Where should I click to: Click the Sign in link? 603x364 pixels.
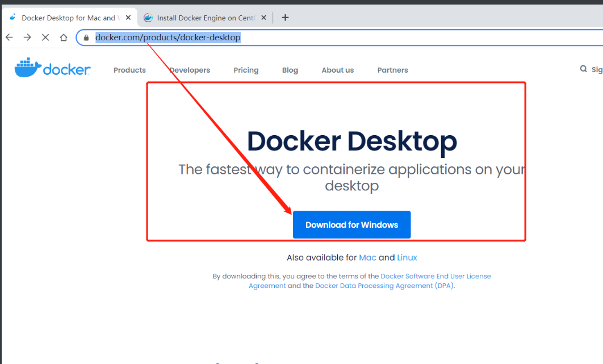tap(597, 69)
